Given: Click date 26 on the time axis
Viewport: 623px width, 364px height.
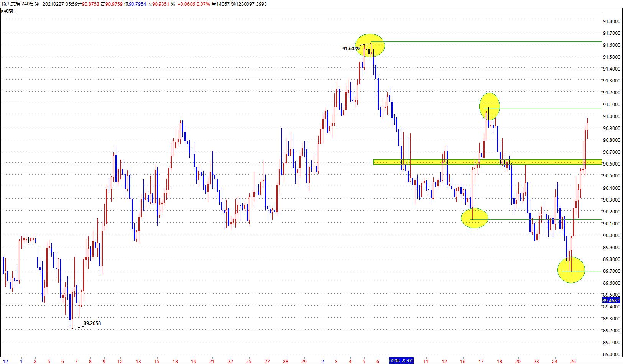Looking at the screenshot, I should click(x=573, y=361).
